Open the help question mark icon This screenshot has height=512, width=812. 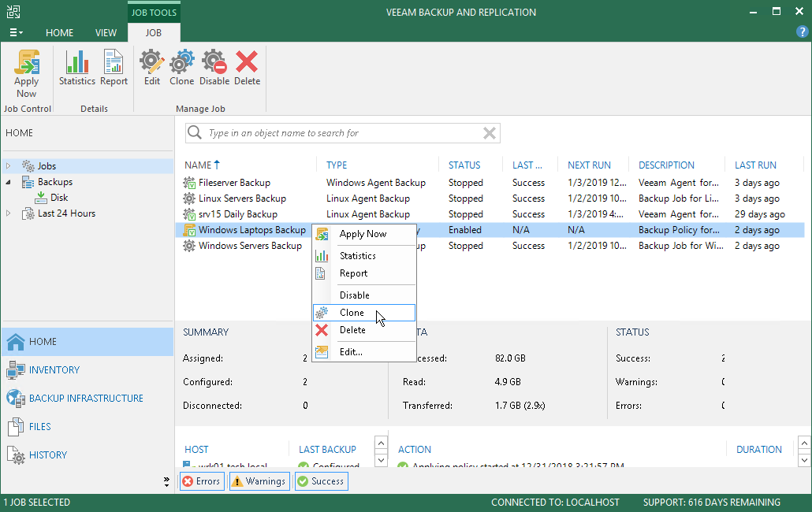802,32
